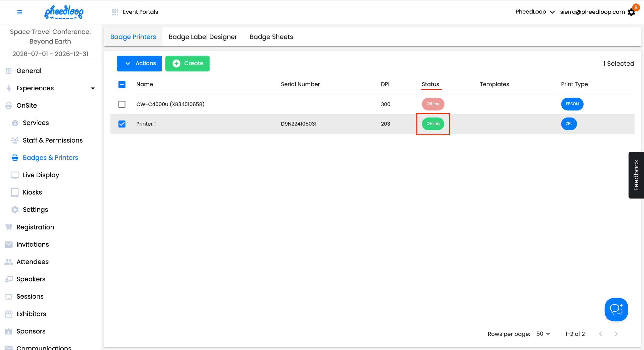Toggle the hamburger sidebar menu icon
Screen dimensions: 644x350
pyautogui.click(x=20, y=12)
